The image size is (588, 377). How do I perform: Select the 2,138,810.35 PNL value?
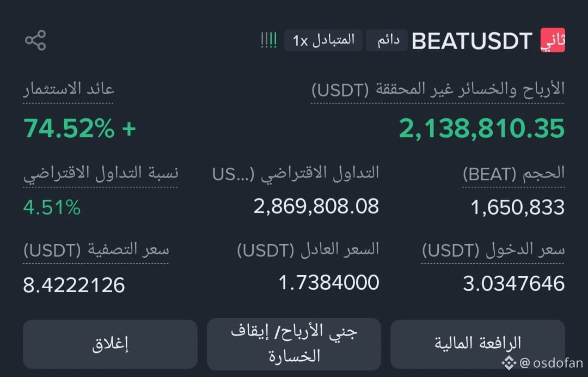click(x=482, y=129)
